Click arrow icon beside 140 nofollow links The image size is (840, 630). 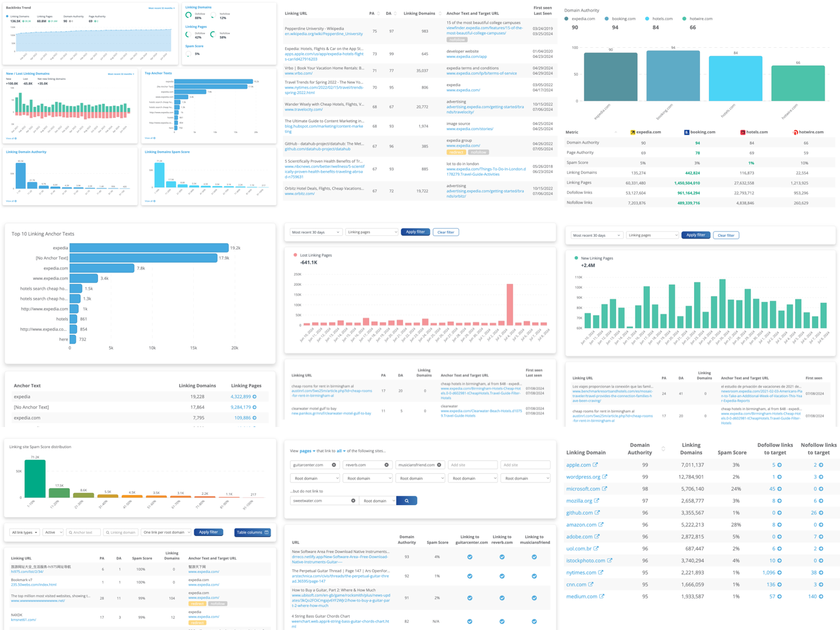coord(821,596)
